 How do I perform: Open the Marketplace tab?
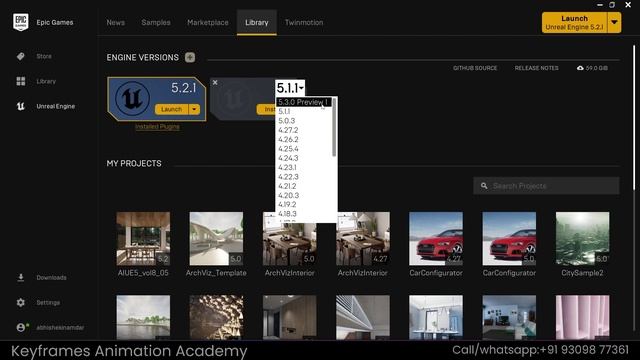(x=208, y=22)
